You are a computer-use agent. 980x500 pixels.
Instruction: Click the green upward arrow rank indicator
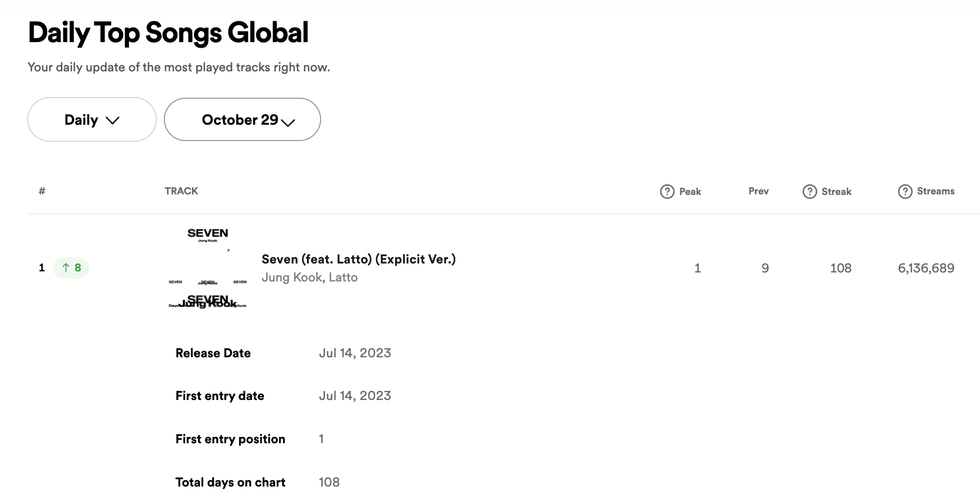click(x=67, y=267)
